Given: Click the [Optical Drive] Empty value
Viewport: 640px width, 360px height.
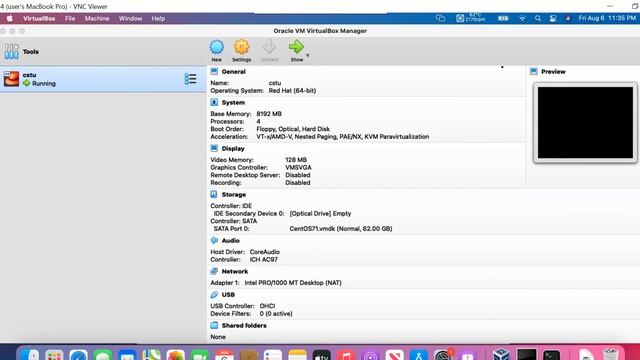Looking at the screenshot, I should click(x=320, y=213).
